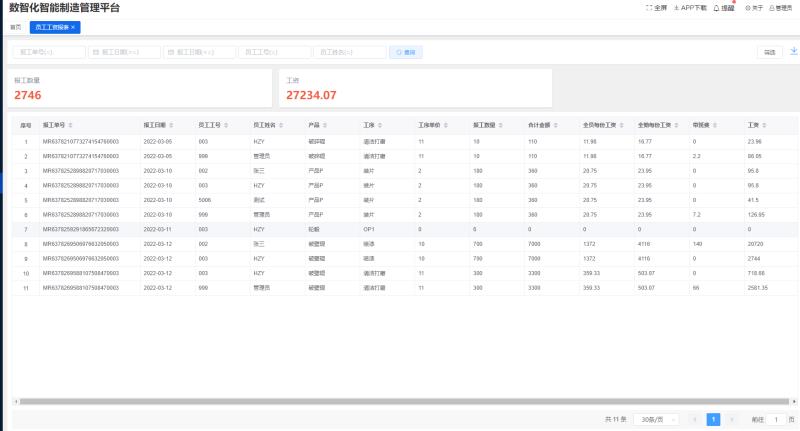
Task: Open the 管理员 user menu
Action: [780, 7]
